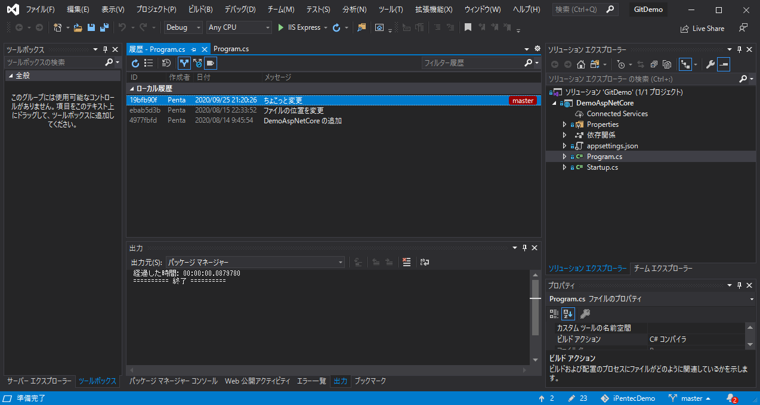Toggle word wrap in output panel
760x405 pixels.
click(424, 262)
